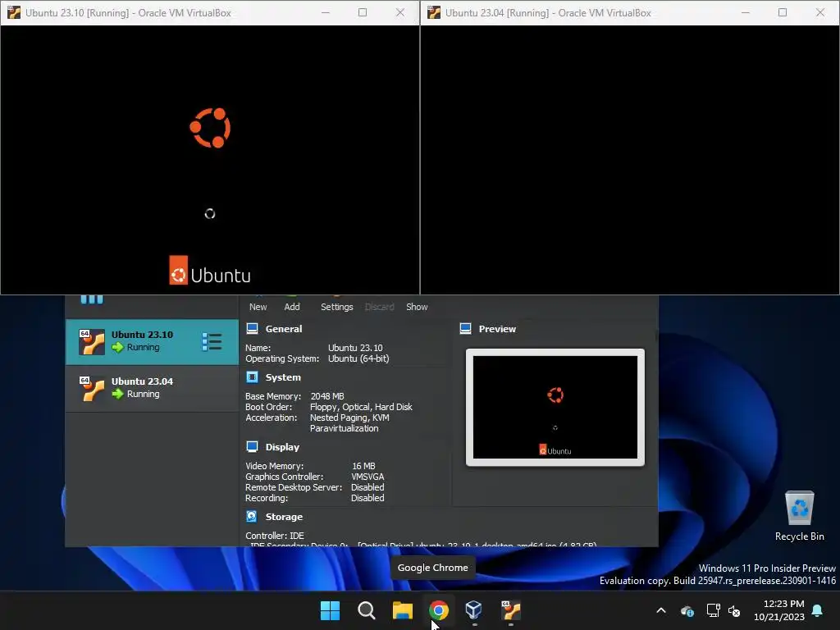Open the General section header link

(x=284, y=329)
